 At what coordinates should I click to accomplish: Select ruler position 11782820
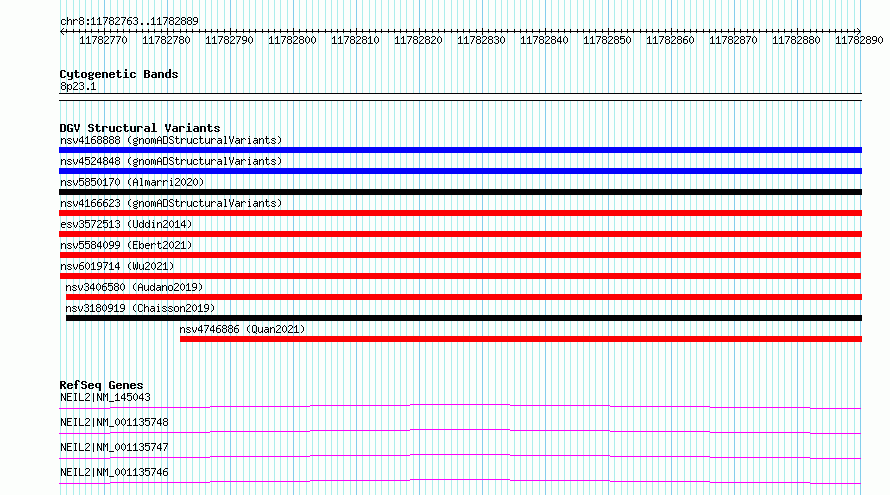418,40
